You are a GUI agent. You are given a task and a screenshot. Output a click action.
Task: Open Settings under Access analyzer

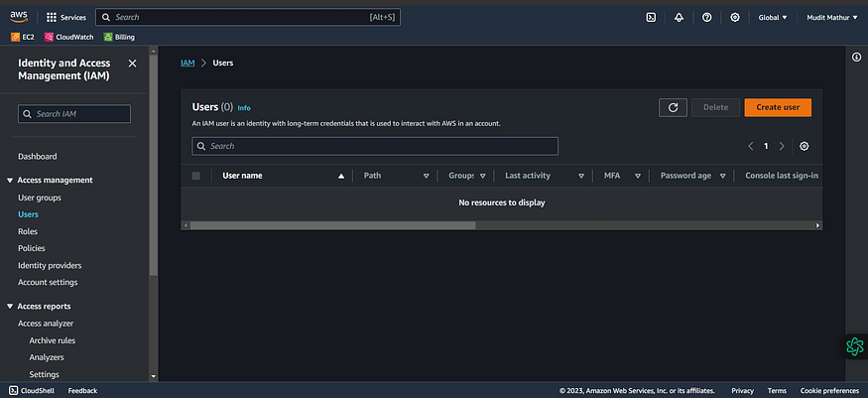[x=45, y=374]
